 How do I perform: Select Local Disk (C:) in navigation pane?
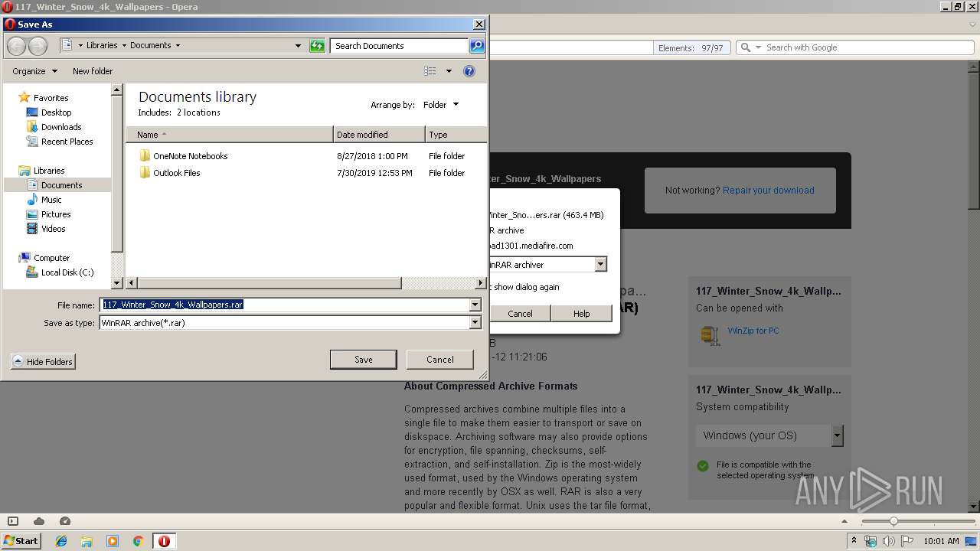click(x=60, y=272)
